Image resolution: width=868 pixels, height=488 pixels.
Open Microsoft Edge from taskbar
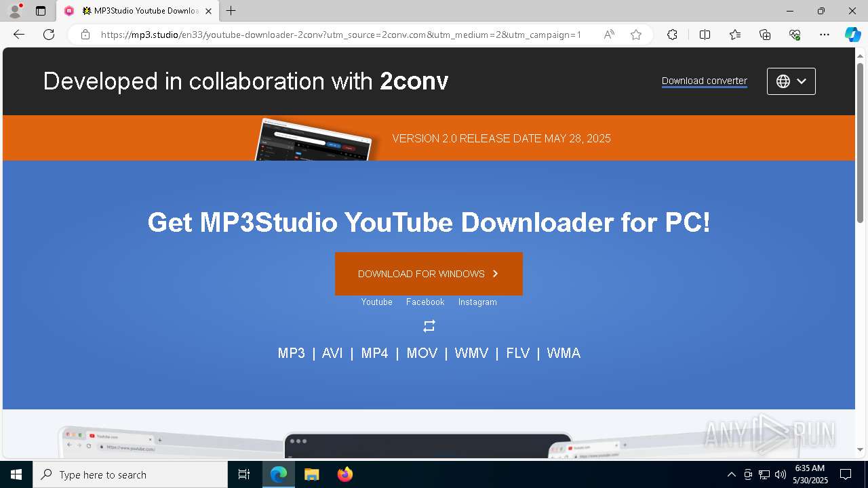tap(279, 474)
